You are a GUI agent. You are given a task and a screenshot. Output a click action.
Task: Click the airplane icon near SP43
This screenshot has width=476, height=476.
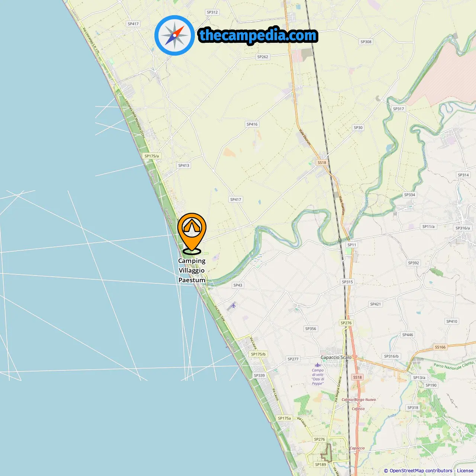click(233, 306)
